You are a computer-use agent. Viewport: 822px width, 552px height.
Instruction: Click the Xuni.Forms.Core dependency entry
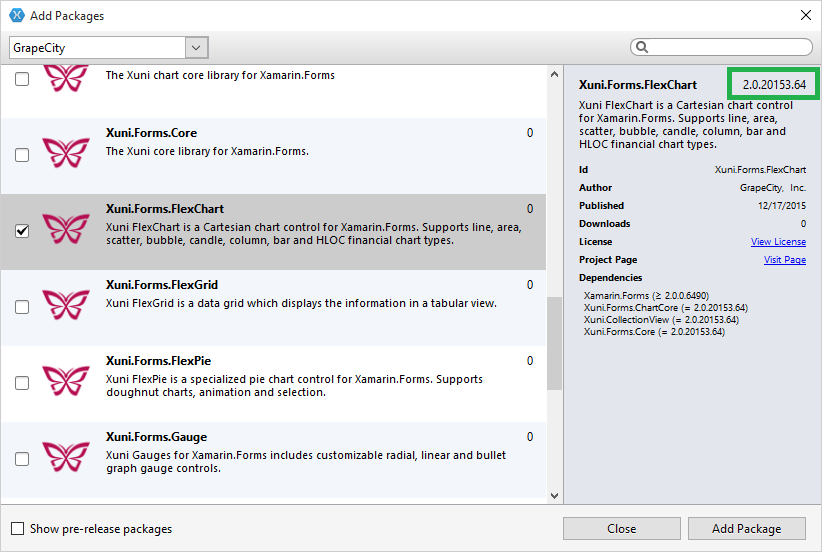(654, 332)
